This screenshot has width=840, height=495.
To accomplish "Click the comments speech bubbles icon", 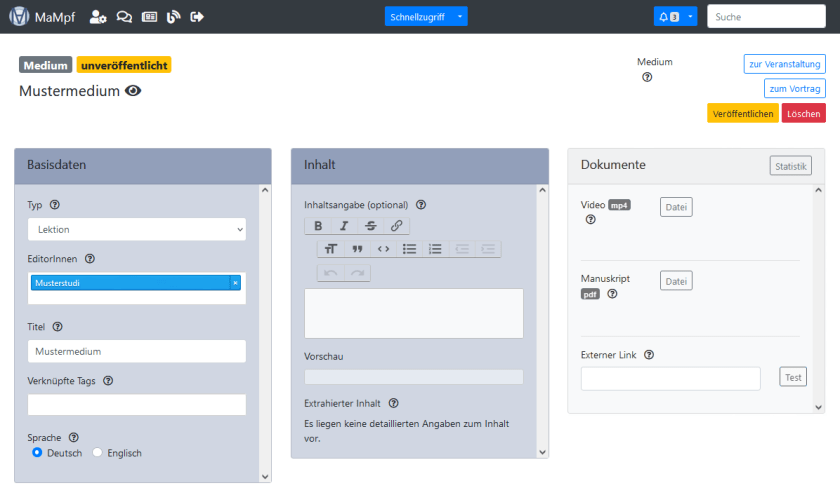I will click(124, 16).
